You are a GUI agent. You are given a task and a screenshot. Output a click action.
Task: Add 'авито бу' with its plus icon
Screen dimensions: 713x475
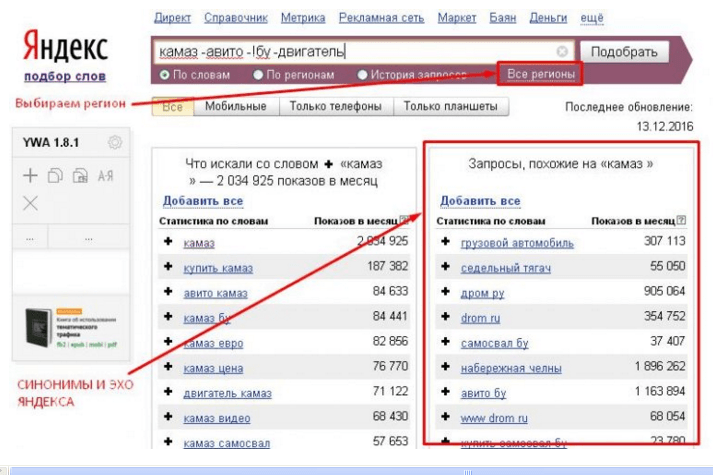445,391
